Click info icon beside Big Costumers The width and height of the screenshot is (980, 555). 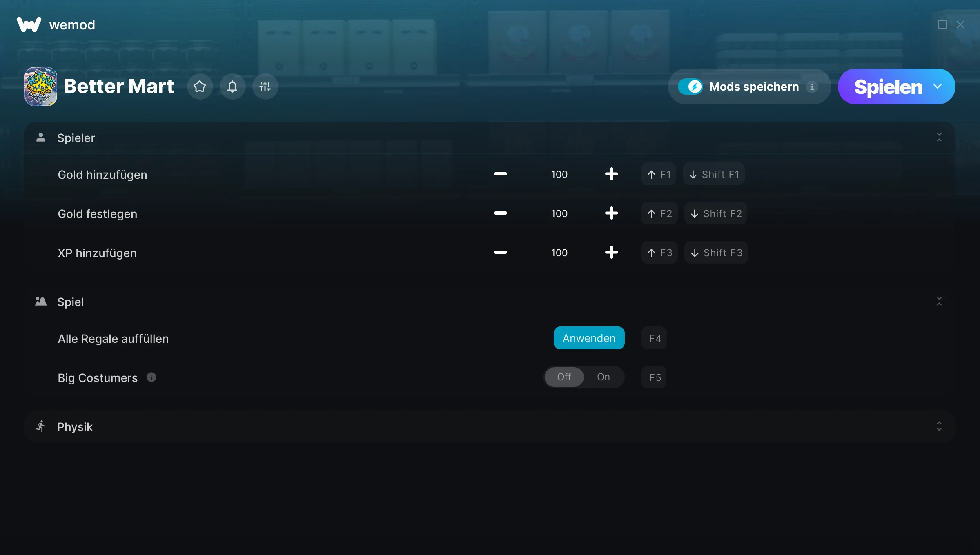click(x=151, y=377)
